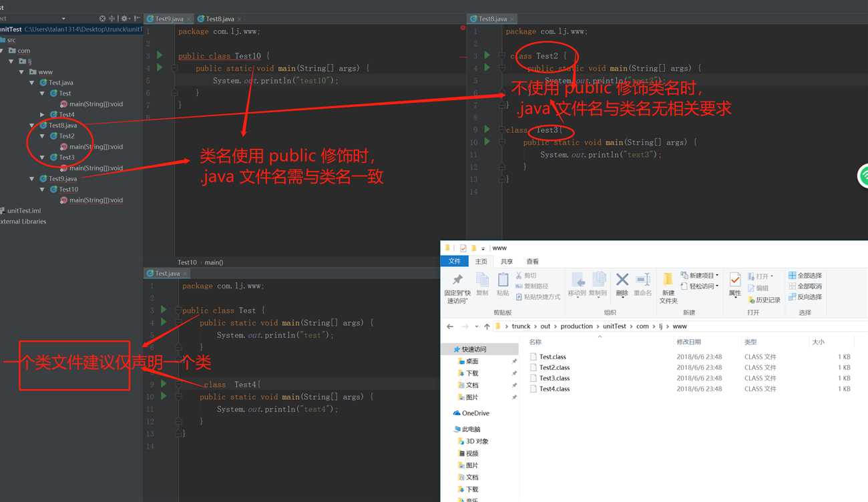The width and height of the screenshot is (868, 502).
Task: Go up one folder with Explorer up arrow
Action: [487, 326]
